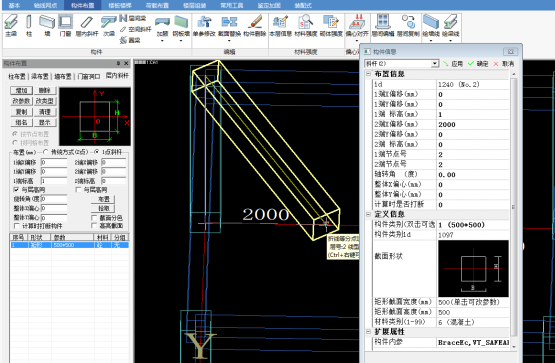Select the 墙 wall tool icon
Image resolution: width=555 pixels, height=363 pixels.
click(x=47, y=25)
